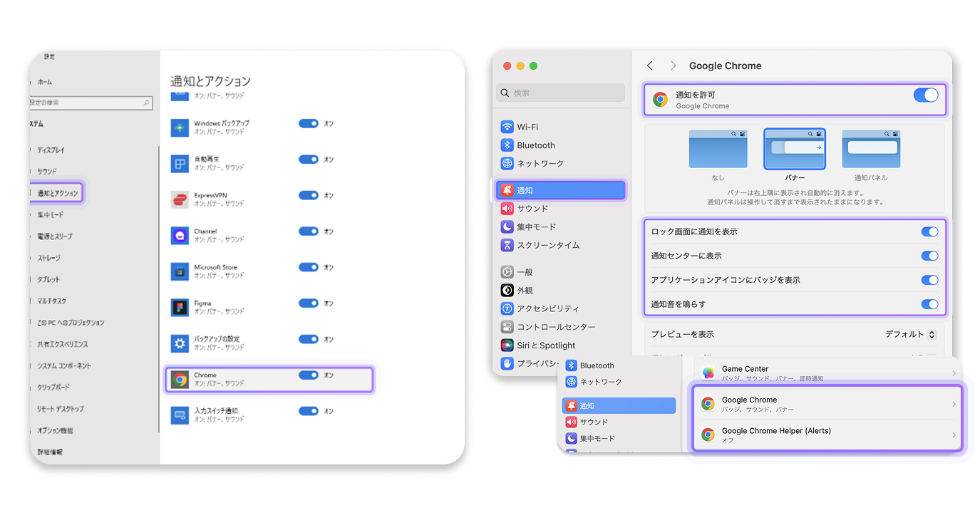Click the Microsoft Store app icon
This screenshot has width=980, height=515.
180,271
